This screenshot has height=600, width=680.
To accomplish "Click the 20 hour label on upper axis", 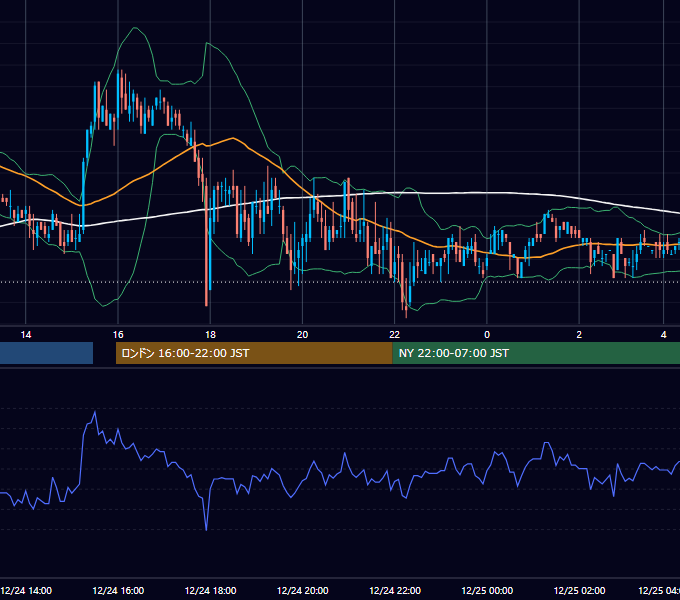I will point(302,335).
